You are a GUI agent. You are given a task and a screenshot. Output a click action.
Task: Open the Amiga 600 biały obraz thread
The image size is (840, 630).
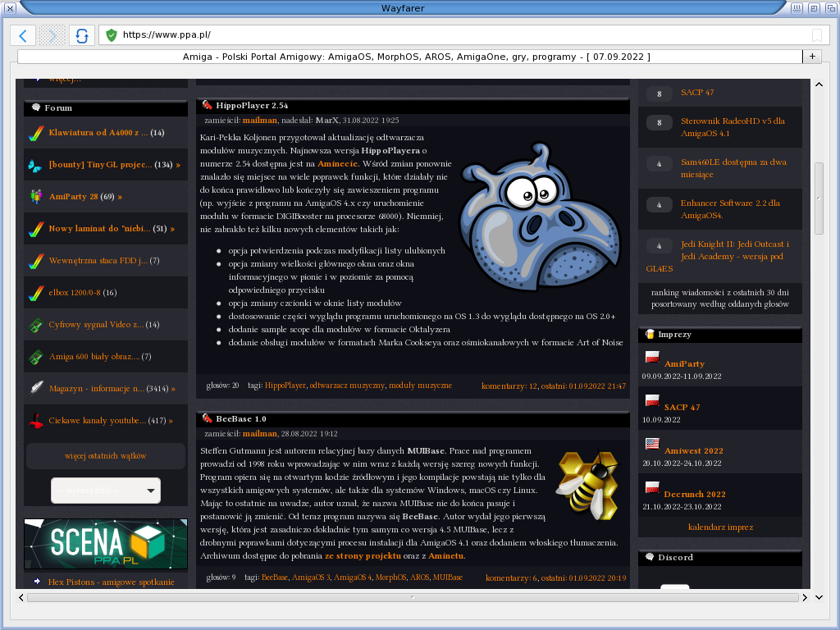pyautogui.click(x=94, y=356)
